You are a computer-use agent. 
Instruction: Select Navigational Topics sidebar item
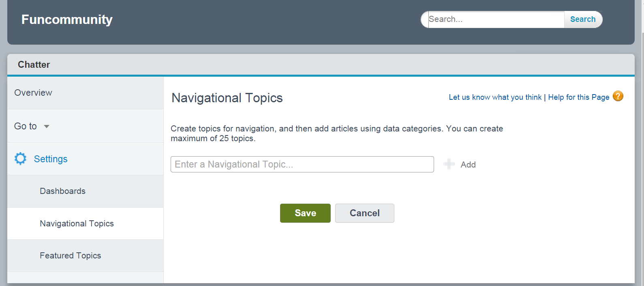[x=77, y=224]
